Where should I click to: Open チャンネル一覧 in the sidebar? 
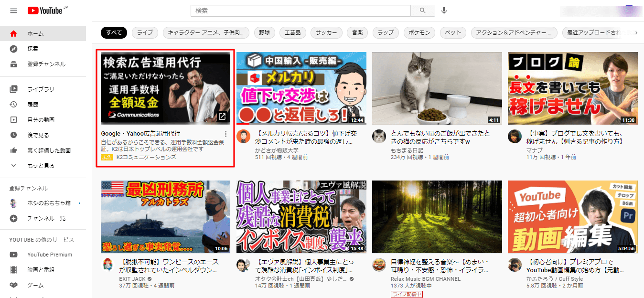pos(43,218)
